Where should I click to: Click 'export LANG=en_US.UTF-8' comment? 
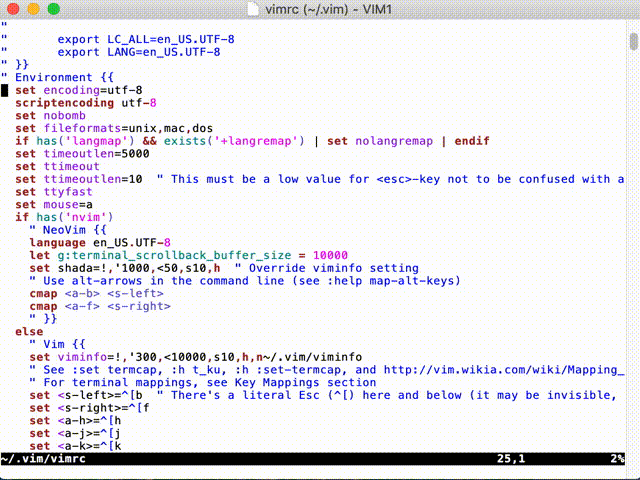pos(139,52)
